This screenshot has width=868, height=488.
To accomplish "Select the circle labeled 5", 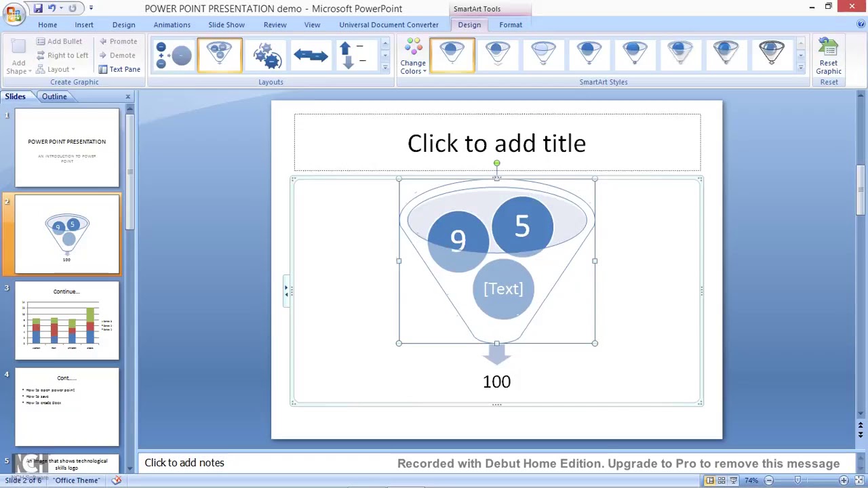I will point(522,226).
